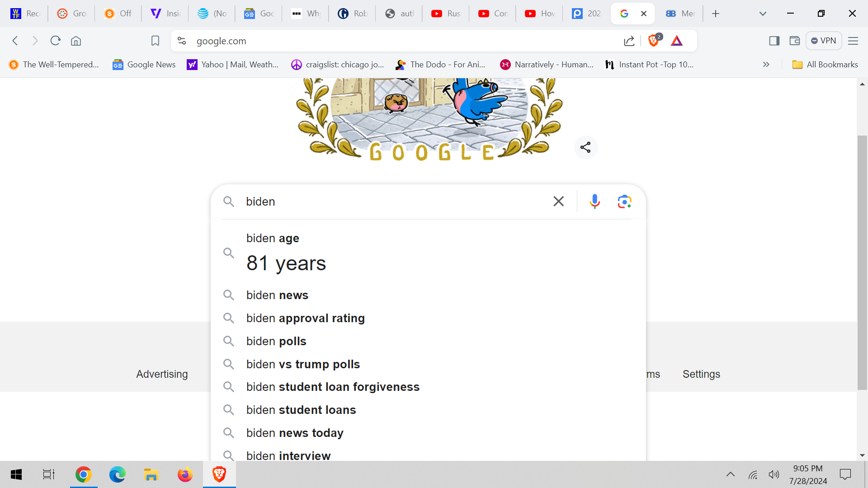Switch to the 'Rob' tab
This screenshot has width=868, height=488.
tap(352, 14)
